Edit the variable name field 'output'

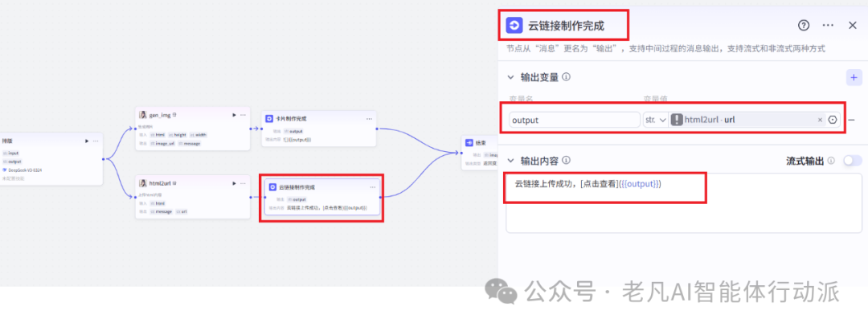pyautogui.click(x=575, y=120)
